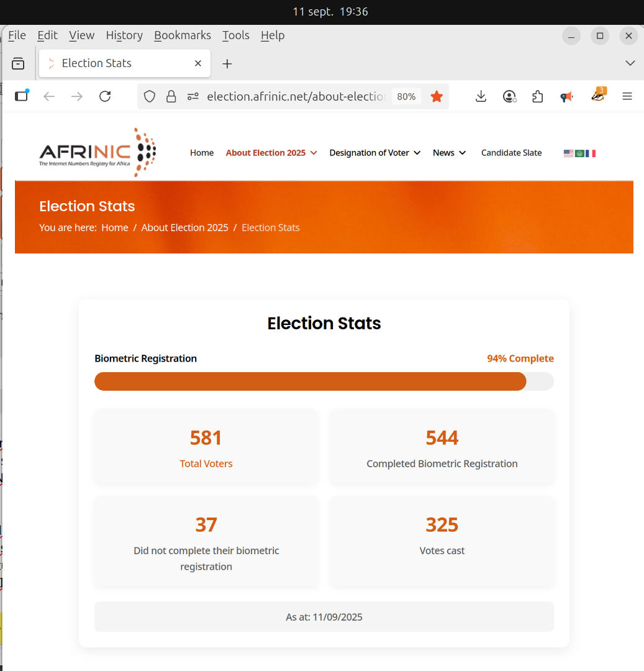Click the 37 incomplete registration card
This screenshot has height=671, width=644.
(x=206, y=542)
